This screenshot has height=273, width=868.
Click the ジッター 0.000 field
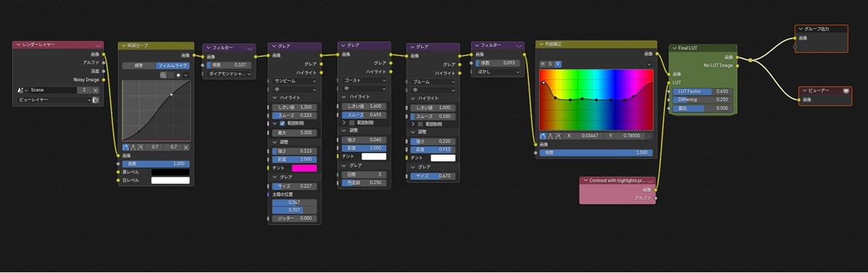tap(294, 218)
